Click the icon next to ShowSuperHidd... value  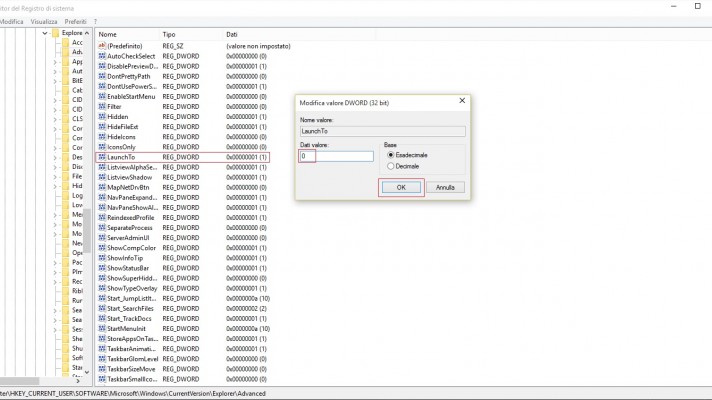[x=101, y=278]
